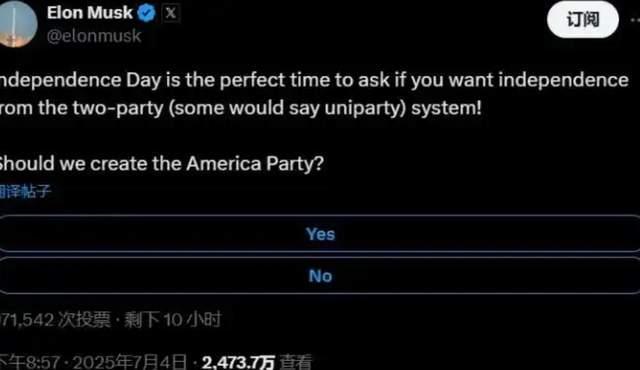The width and height of the screenshot is (640, 370).
Task: Click the America Party question text
Action: pyautogui.click(x=162, y=164)
